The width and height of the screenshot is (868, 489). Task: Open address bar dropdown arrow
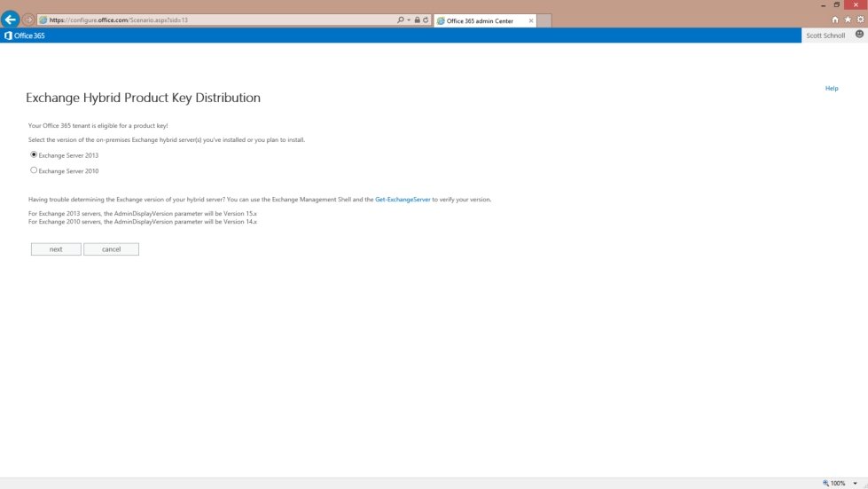click(x=409, y=20)
